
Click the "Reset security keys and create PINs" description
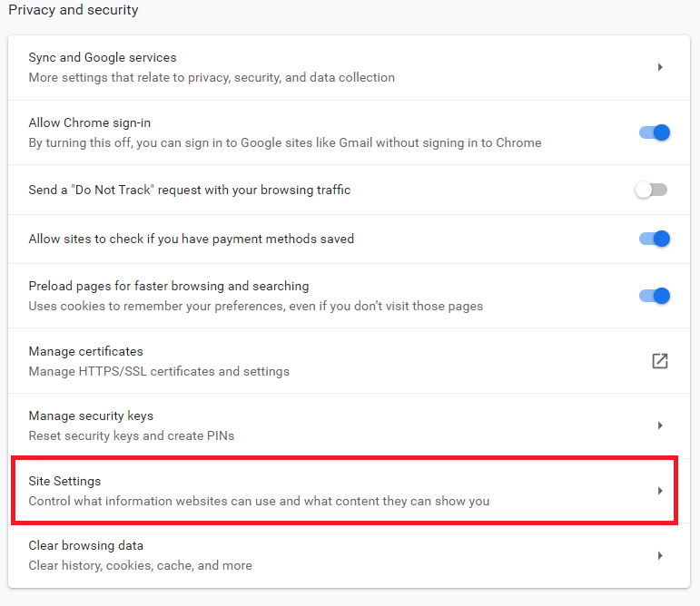[131, 435]
